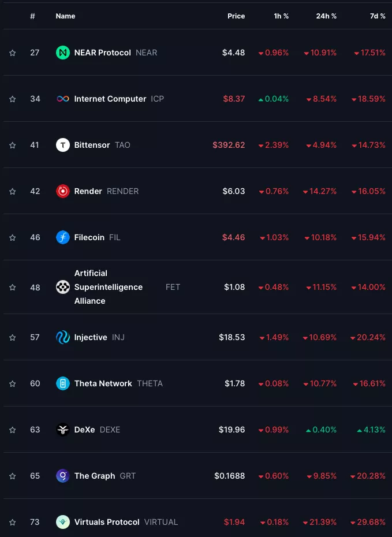The image size is (392, 537).
Task: Sort table by 24h % column
Action: (326, 16)
